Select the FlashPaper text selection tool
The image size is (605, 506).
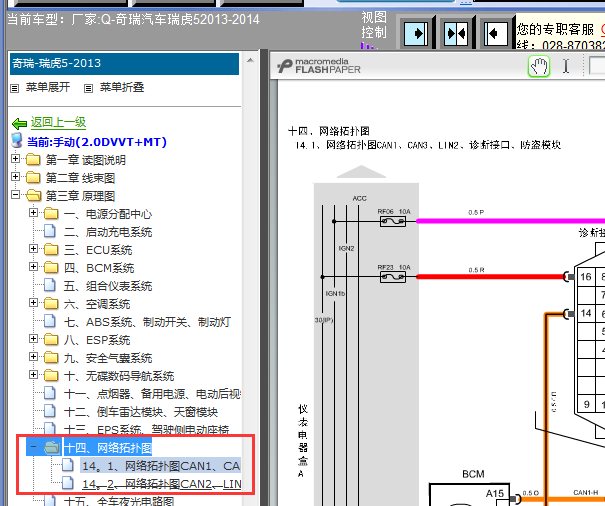[566, 66]
